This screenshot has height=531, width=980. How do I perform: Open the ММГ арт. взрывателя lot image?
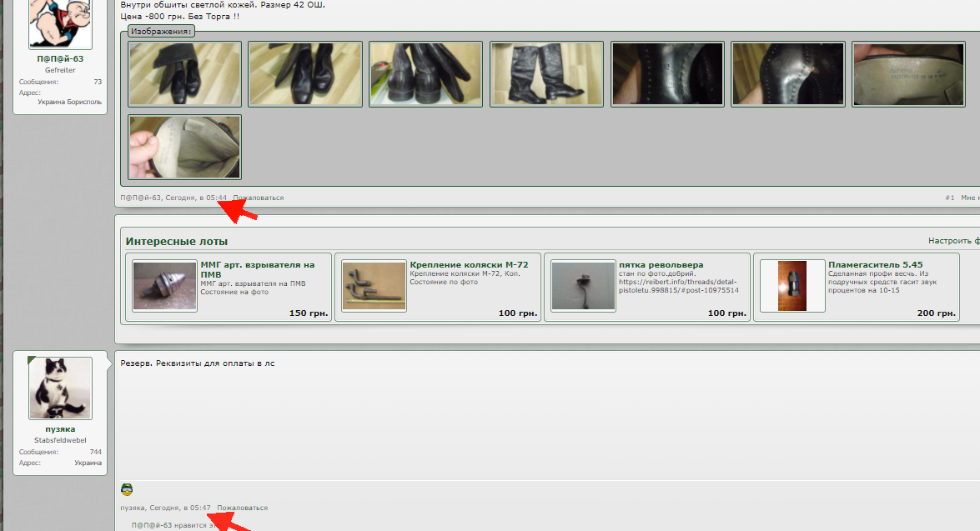pyautogui.click(x=164, y=286)
